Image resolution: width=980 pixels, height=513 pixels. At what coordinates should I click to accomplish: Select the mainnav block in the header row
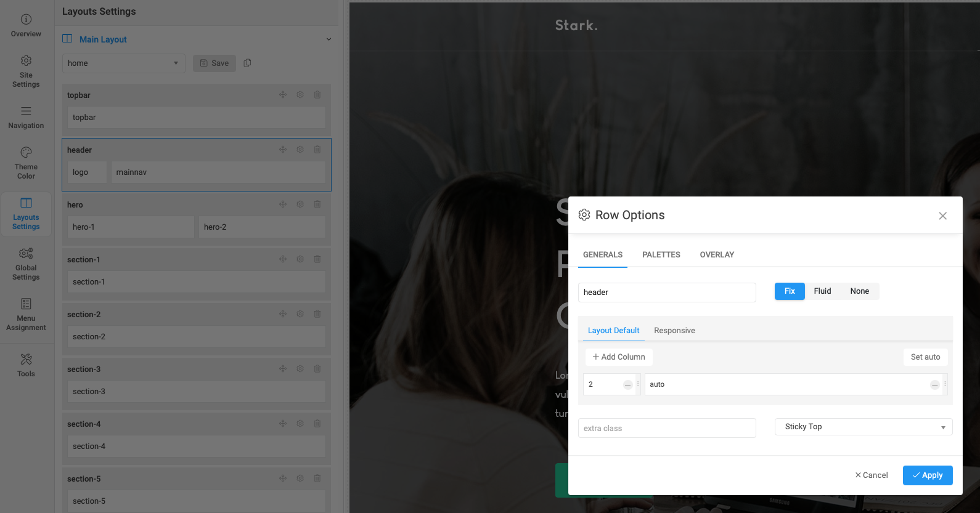218,172
